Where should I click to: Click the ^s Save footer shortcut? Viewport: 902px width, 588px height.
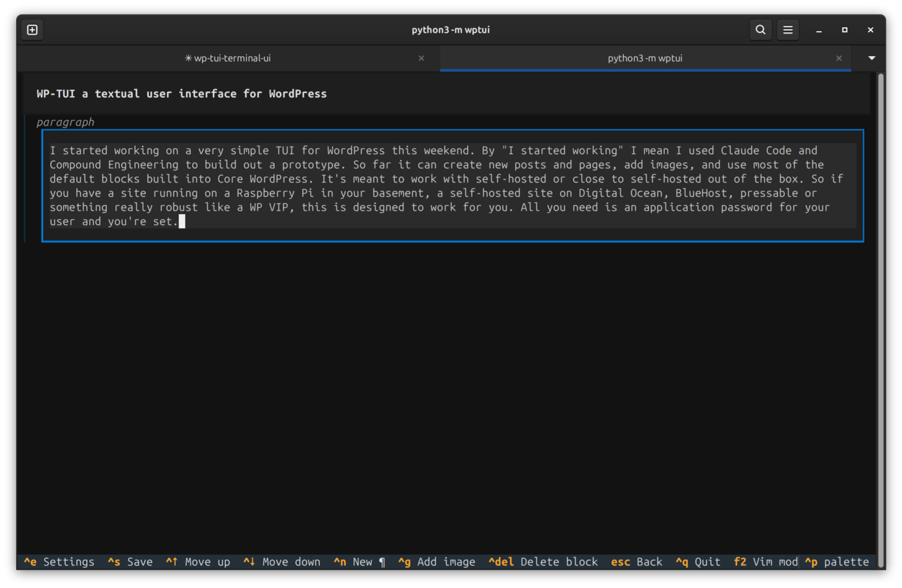pos(130,562)
